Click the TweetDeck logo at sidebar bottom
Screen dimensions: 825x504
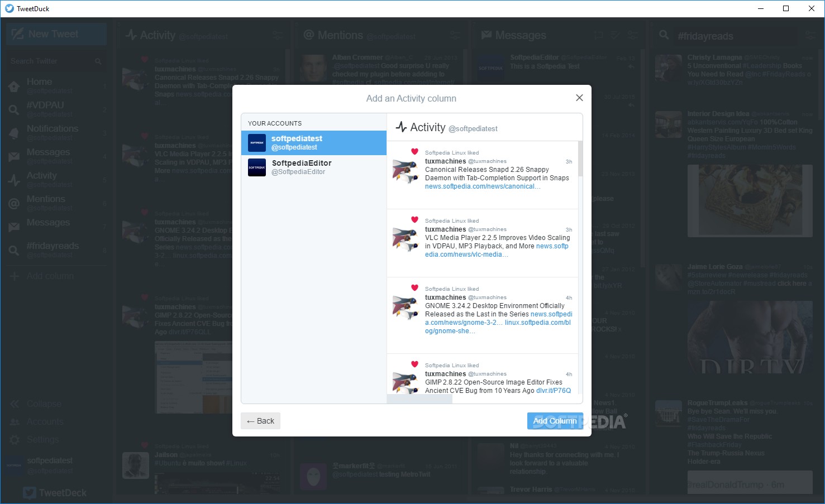55,493
